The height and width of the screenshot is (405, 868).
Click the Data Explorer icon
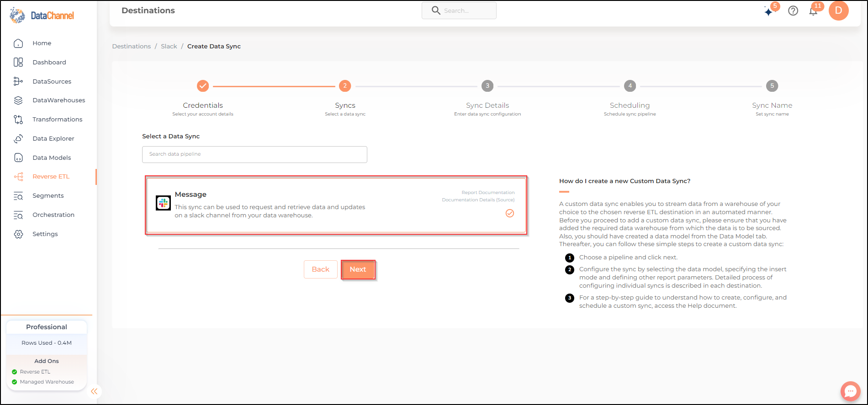point(18,139)
